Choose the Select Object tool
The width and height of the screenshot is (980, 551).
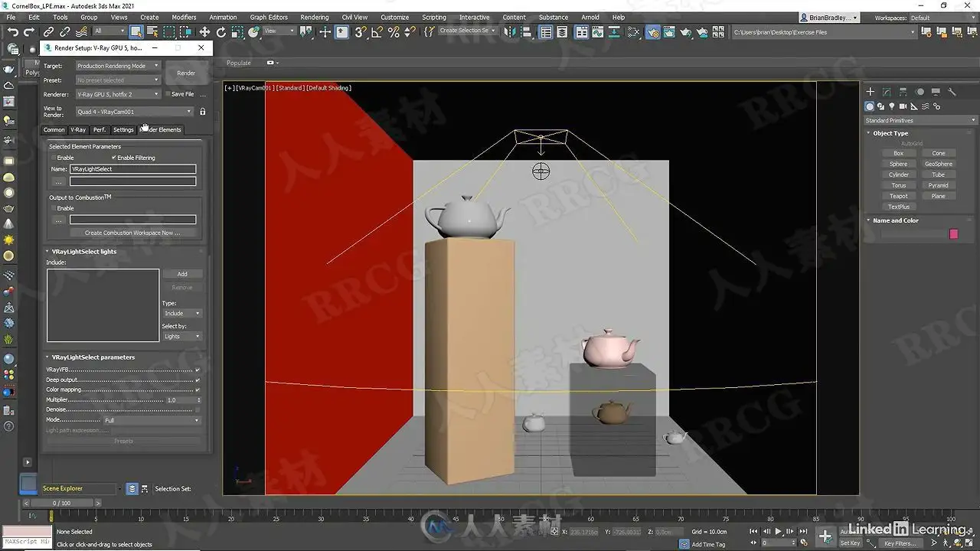pyautogui.click(x=136, y=32)
